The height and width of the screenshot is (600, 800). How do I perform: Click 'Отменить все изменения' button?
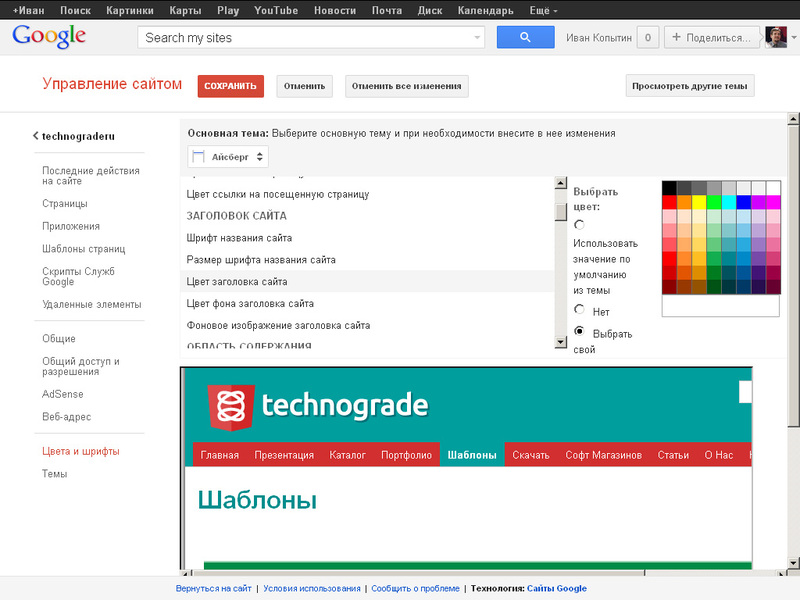pos(407,86)
